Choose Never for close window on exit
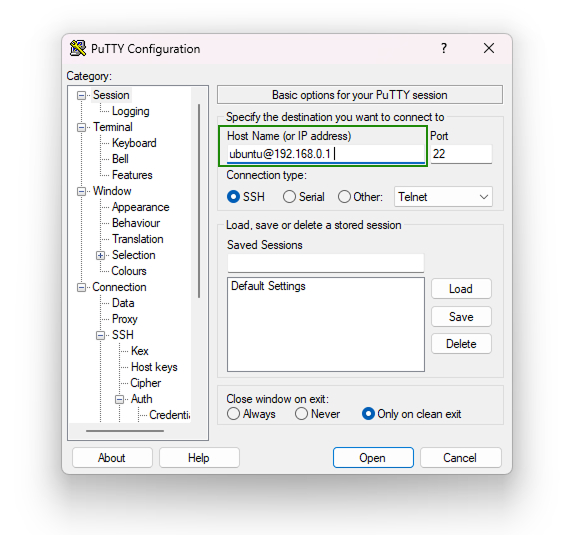The height and width of the screenshot is (535, 568). (301, 414)
